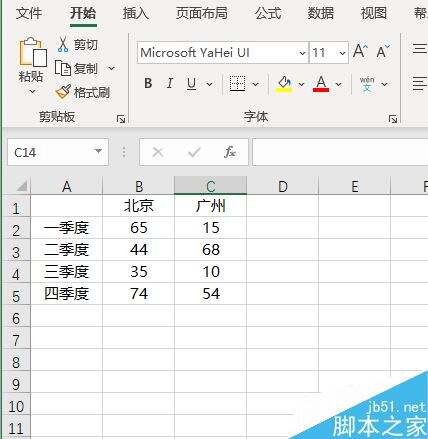
Task: Click the decrease font size icon
Action: click(x=383, y=52)
